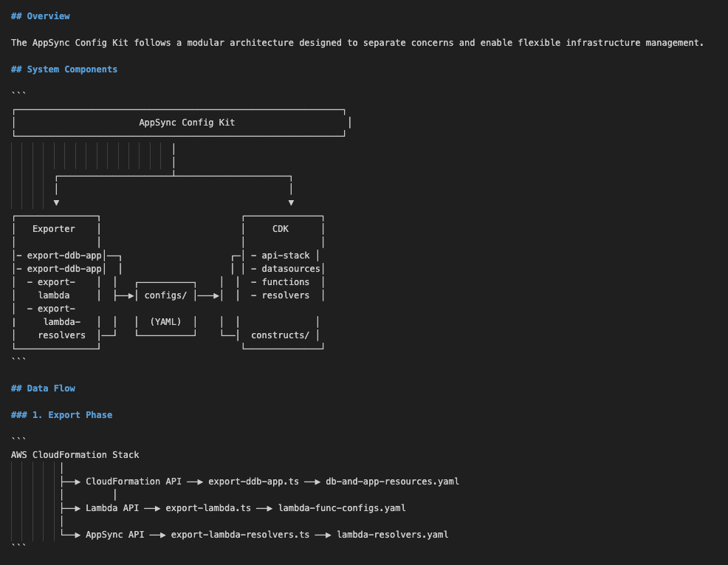Click 'resolvers' at the bottom of the Exporter box
The width and height of the screenshot is (728, 565).
point(62,335)
